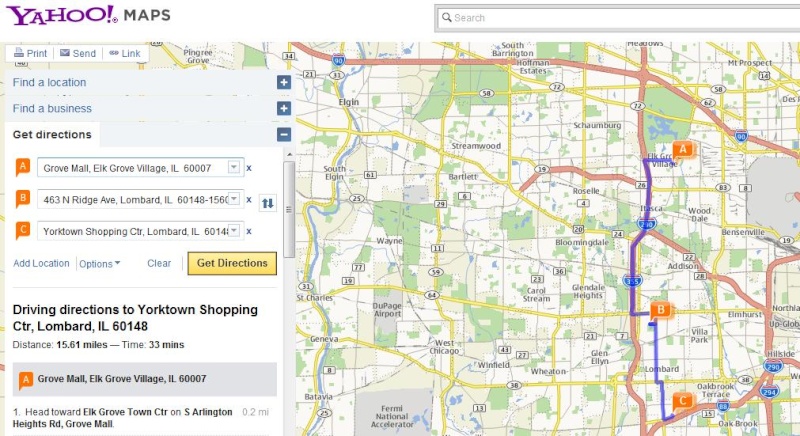Click the Print icon link
This screenshot has width=800, height=436.
tap(20, 53)
